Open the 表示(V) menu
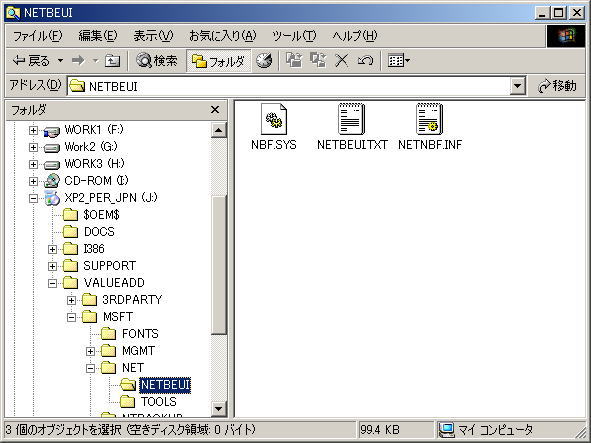 [x=153, y=36]
